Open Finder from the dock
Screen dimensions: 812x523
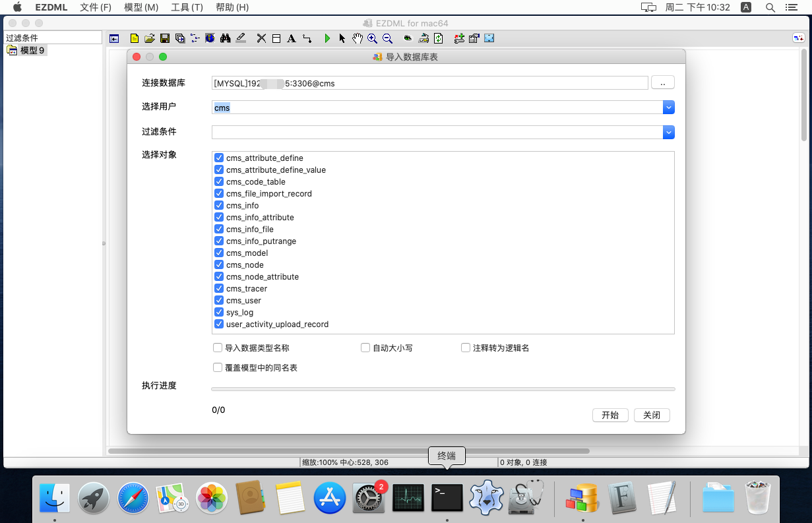[x=55, y=497]
